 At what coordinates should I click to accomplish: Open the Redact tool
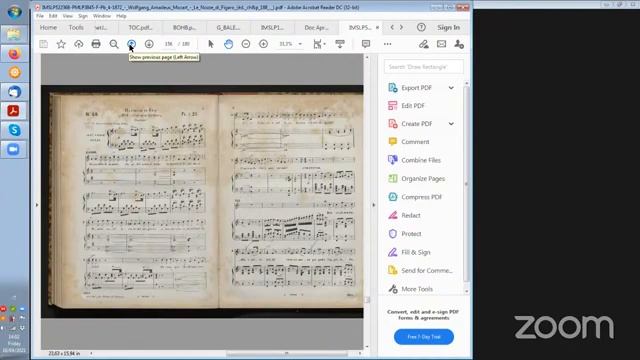(x=411, y=215)
